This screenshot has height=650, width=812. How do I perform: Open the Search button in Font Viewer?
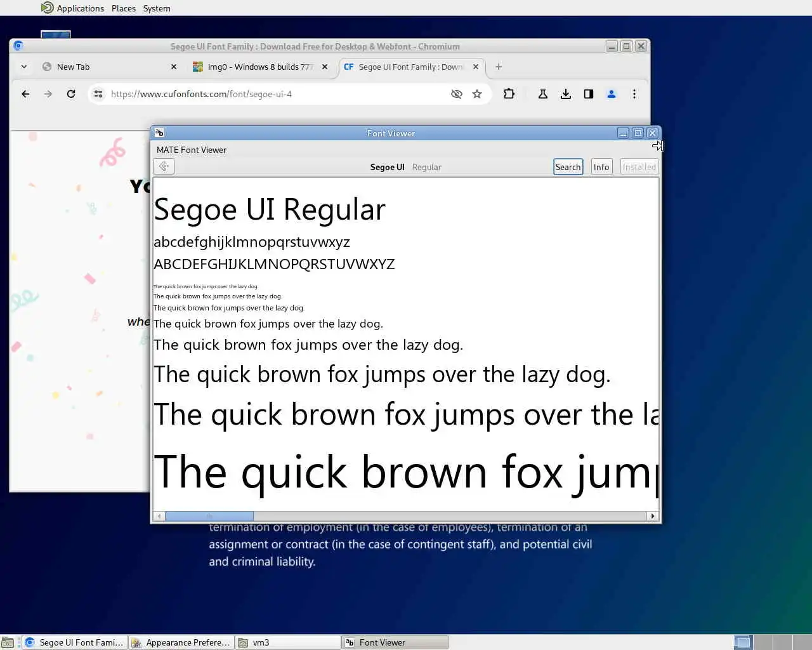coord(568,167)
